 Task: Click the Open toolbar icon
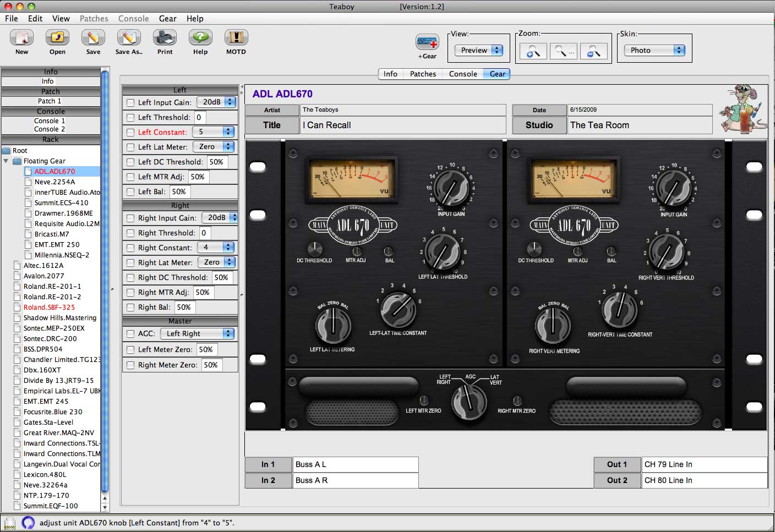57,38
